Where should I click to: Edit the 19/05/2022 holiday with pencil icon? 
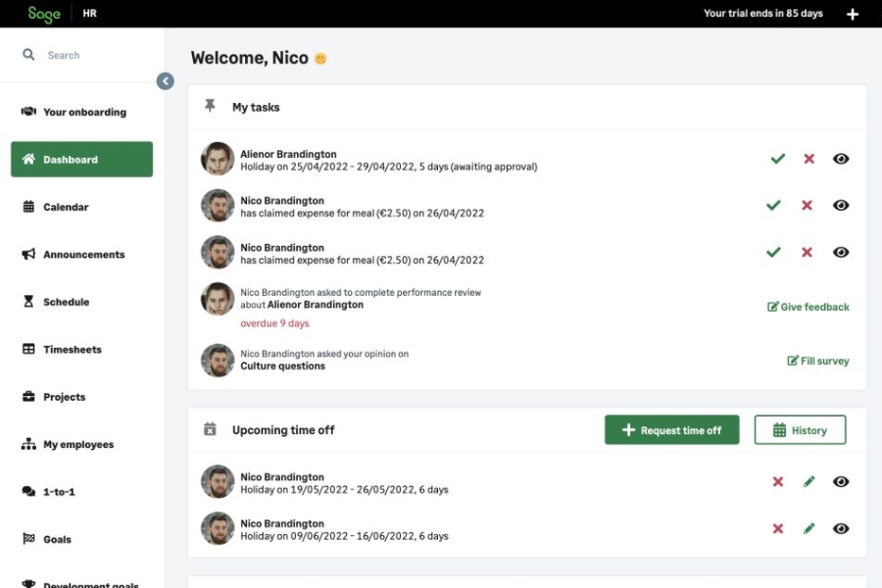[808, 482]
